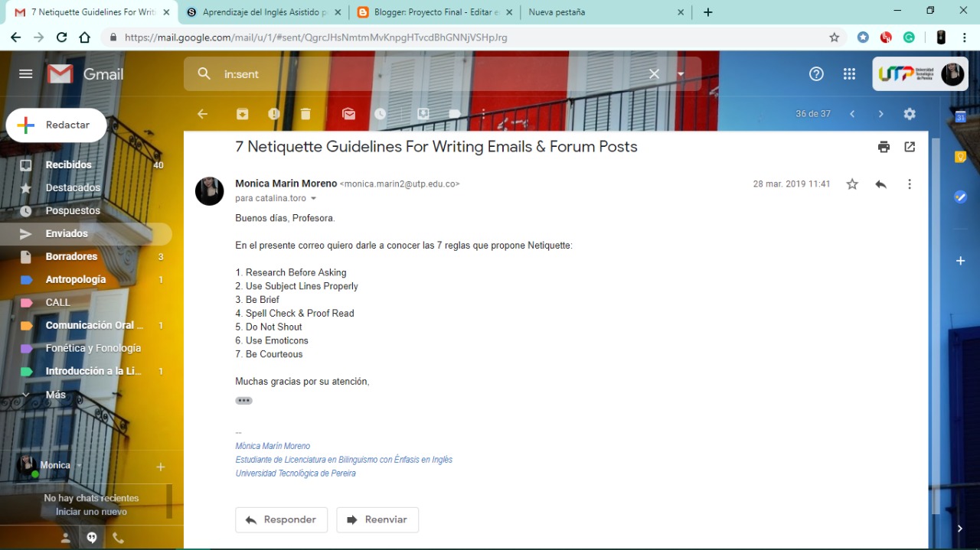
Task: Open Google Tasks in the side panel
Action: pos(960,197)
